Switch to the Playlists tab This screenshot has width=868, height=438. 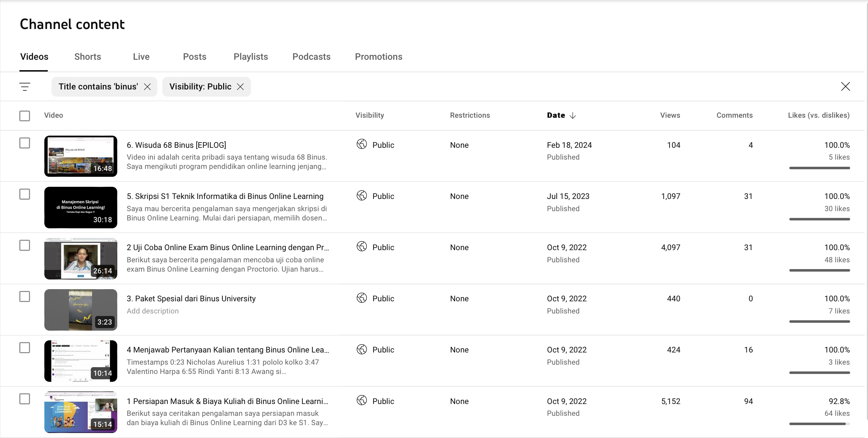tap(251, 57)
